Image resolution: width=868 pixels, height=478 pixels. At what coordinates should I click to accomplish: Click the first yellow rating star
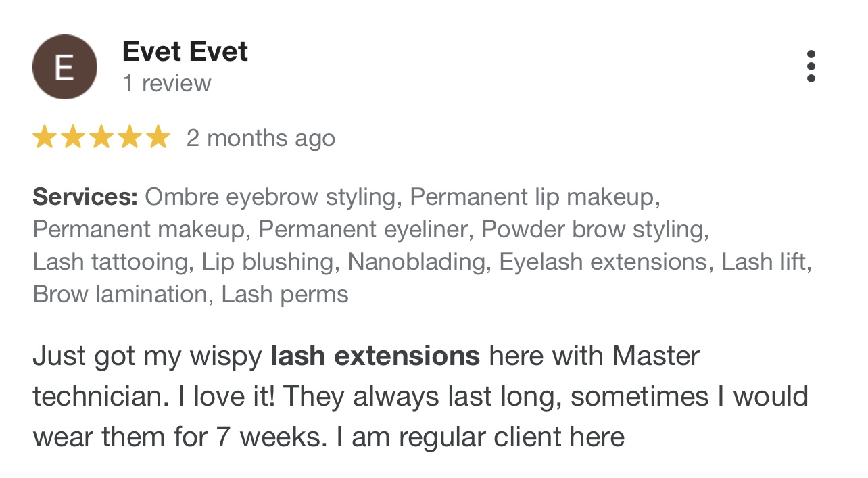[x=45, y=137]
